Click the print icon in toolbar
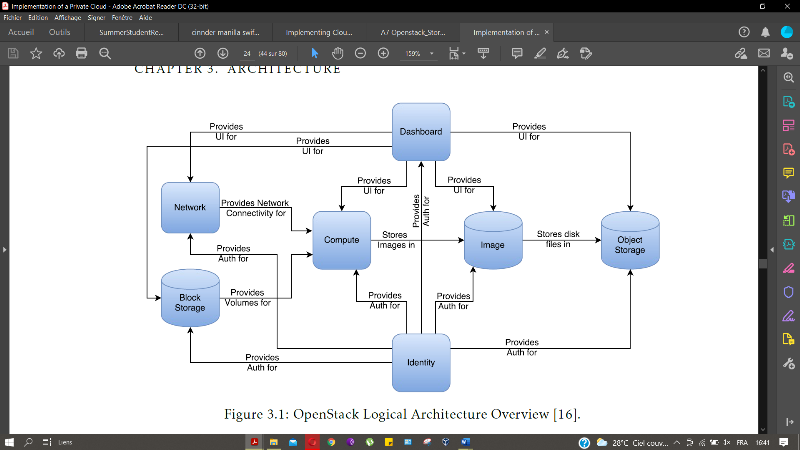Viewport: 800px width, 450px height. [82, 53]
